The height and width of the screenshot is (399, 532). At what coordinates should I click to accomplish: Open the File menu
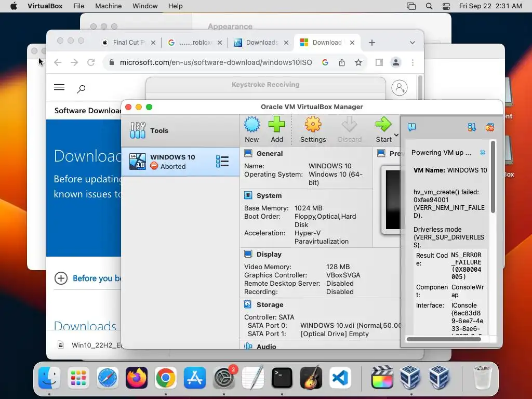(79, 6)
